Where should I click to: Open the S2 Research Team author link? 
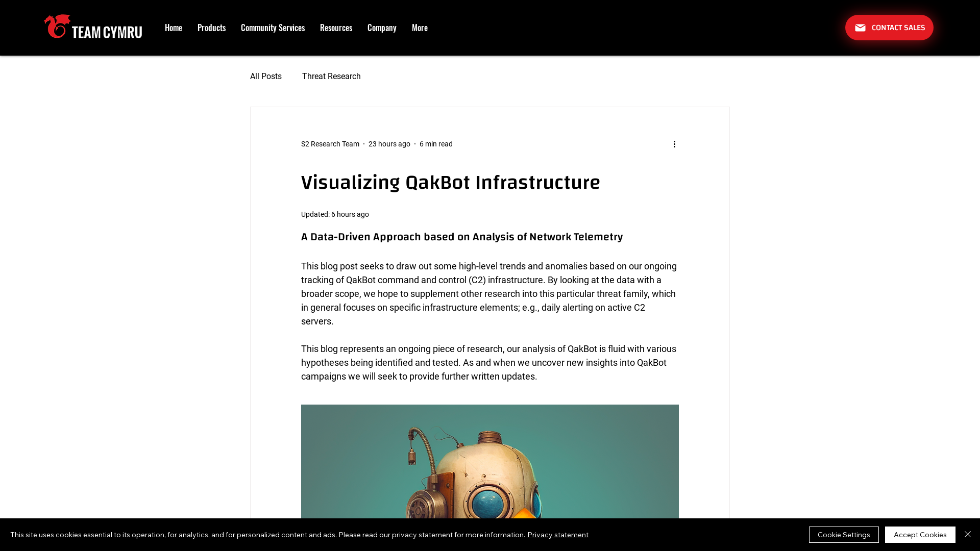pos(330,144)
